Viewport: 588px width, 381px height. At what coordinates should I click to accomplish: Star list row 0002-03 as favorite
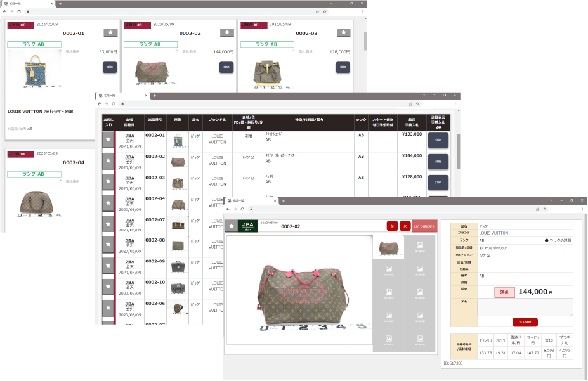(x=108, y=182)
